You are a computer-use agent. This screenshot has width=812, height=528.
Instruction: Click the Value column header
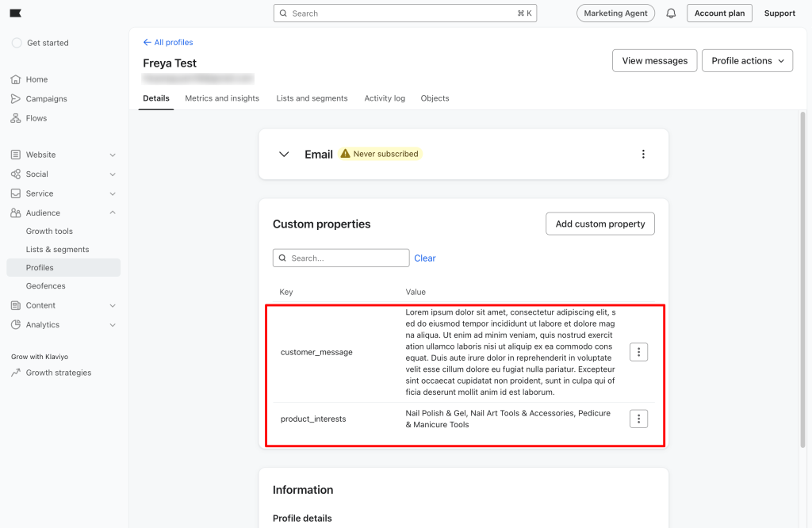pos(416,292)
